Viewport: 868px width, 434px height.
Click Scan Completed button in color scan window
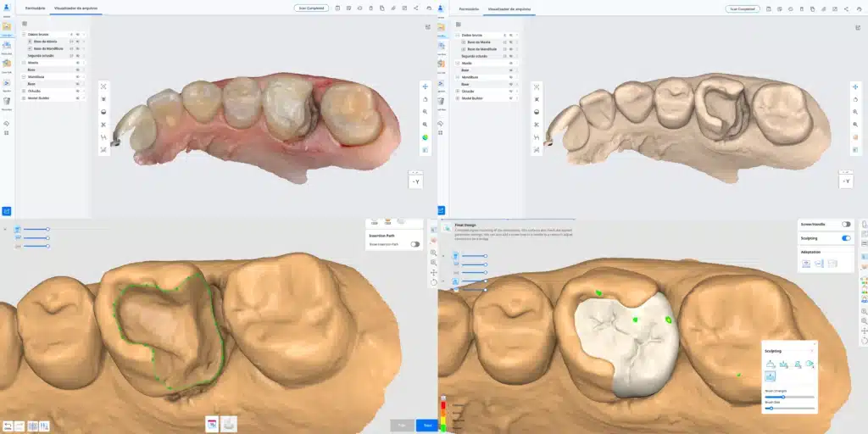311,8
